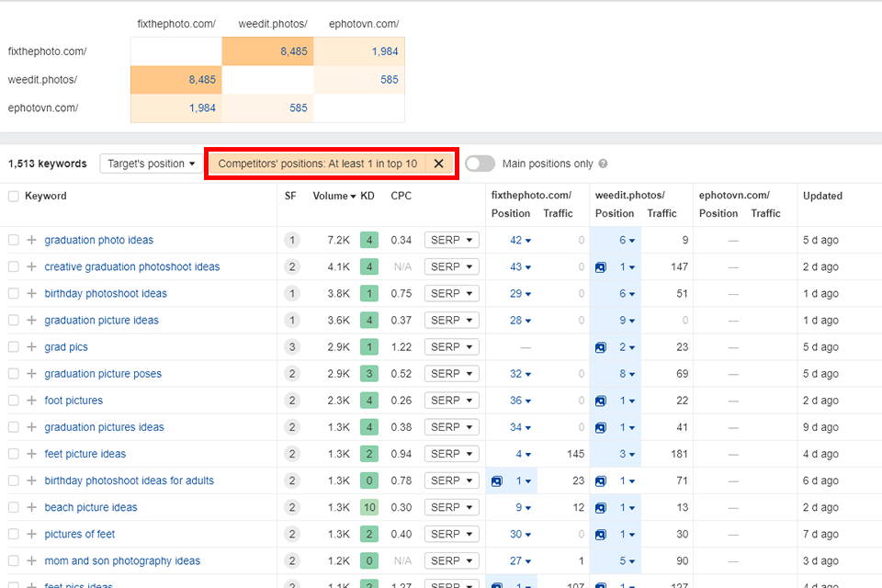Screen dimensions: 882x588
Task: Open SERP dropdown for grad pics
Action: 452,346
